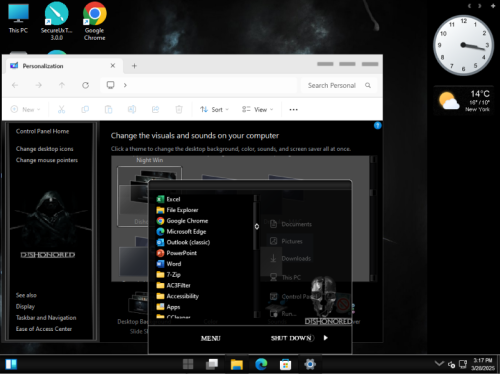500x374 pixels.
Task: Select the Personalization tab
Action: (x=63, y=66)
